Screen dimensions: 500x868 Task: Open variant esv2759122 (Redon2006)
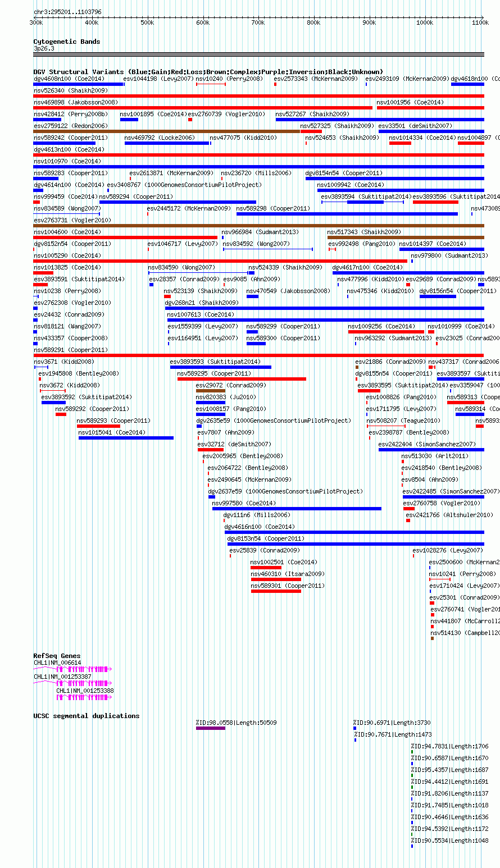70,126
